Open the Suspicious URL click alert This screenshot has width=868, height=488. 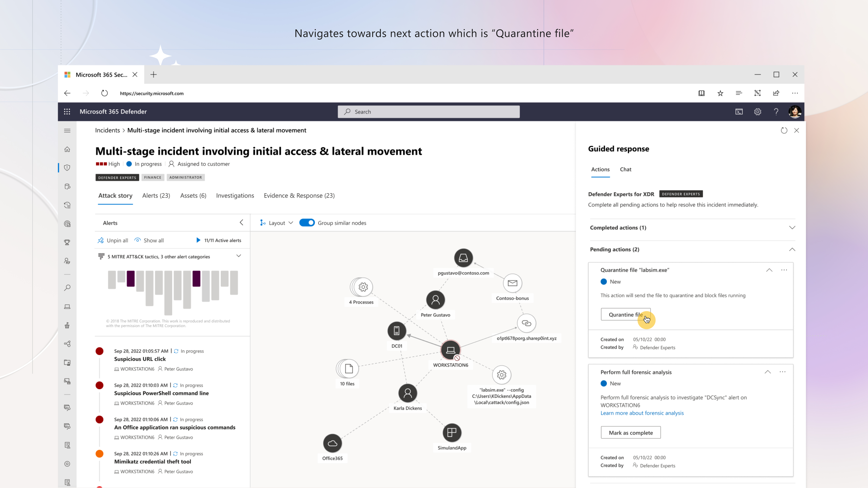[140, 359]
